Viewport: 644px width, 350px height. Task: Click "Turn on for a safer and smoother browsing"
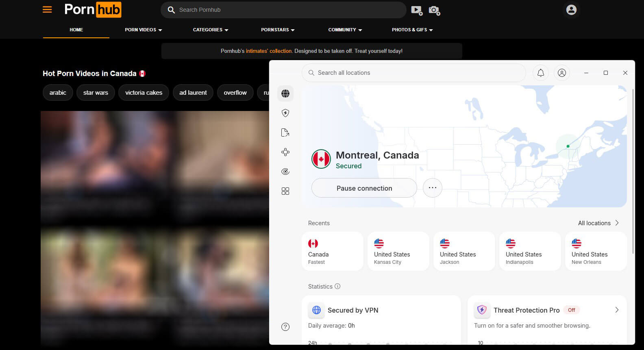click(x=532, y=326)
